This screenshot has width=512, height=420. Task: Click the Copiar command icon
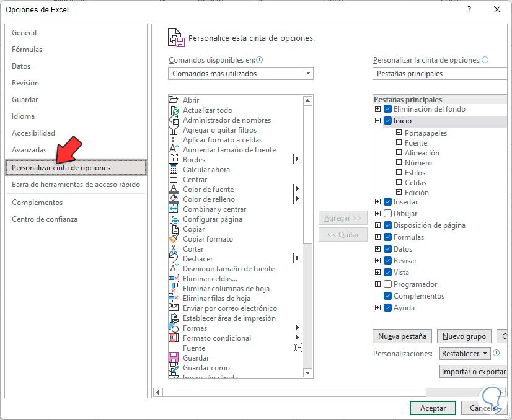[x=174, y=229]
